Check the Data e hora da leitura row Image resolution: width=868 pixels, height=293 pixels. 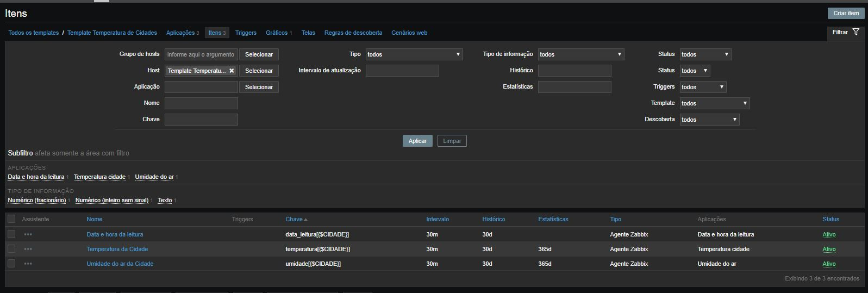pos(11,234)
